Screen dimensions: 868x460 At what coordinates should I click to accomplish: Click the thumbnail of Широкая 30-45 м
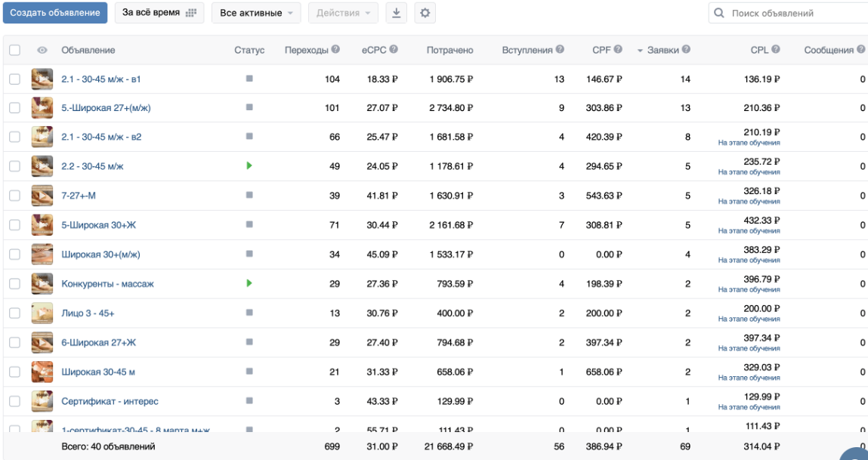42,372
